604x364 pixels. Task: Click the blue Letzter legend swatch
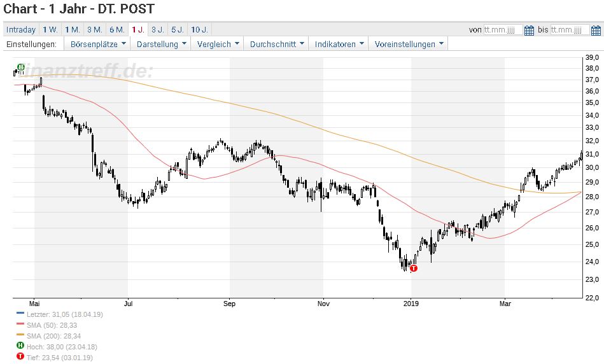tap(20, 314)
